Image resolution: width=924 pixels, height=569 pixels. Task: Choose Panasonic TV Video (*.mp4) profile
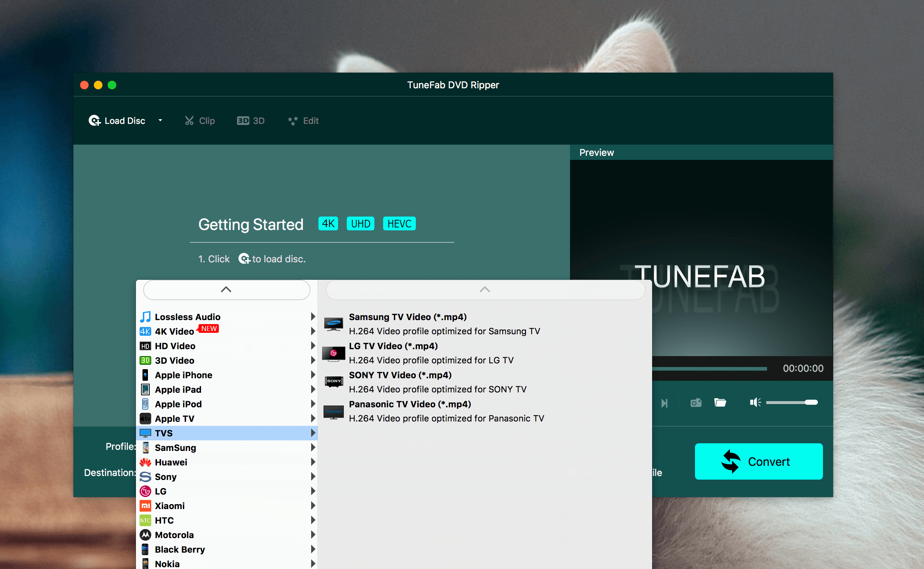point(485,411)
